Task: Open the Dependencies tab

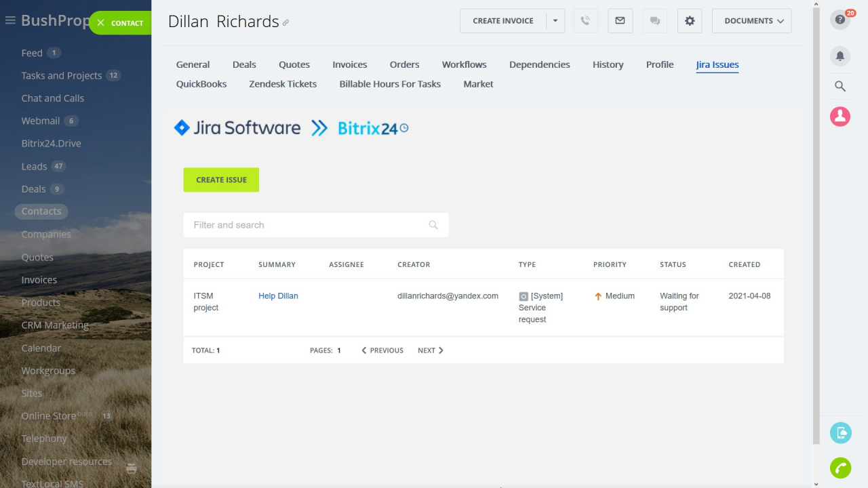Action: (x=540, y=64)
